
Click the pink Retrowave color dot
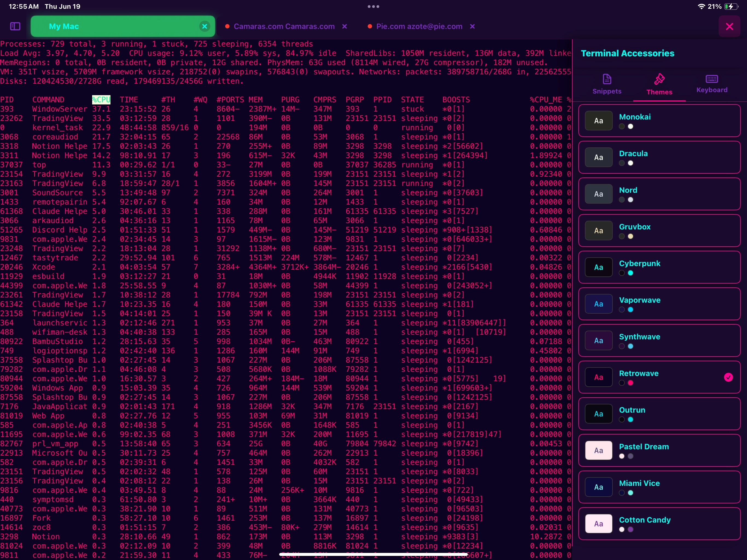coord(631,383)
